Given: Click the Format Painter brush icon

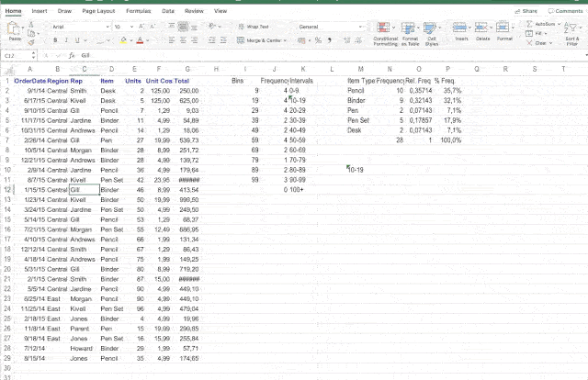Looking at the screenshot, I should point(31,42).
